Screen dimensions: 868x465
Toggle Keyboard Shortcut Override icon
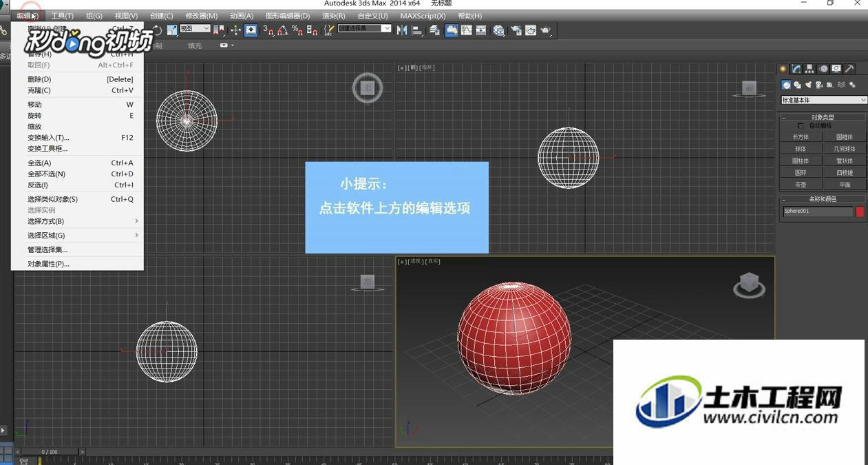(251, 30)
